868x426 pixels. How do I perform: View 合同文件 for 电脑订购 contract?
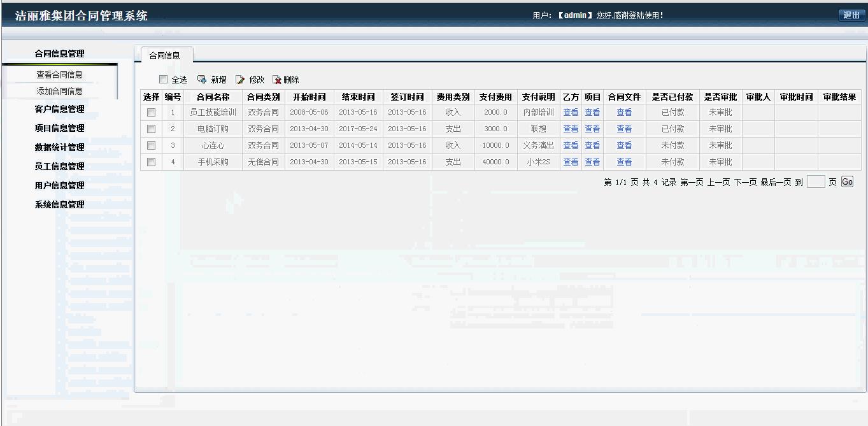tap(624, 129)
